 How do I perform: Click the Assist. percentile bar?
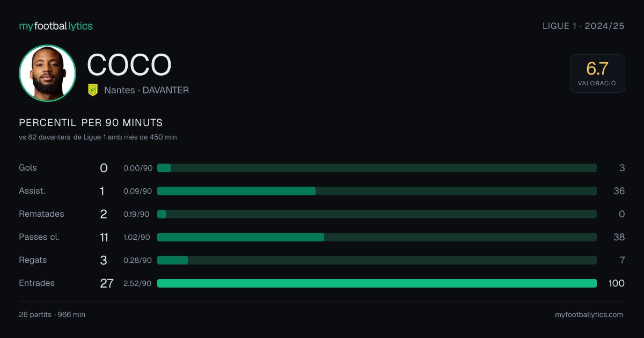[377, 191]
